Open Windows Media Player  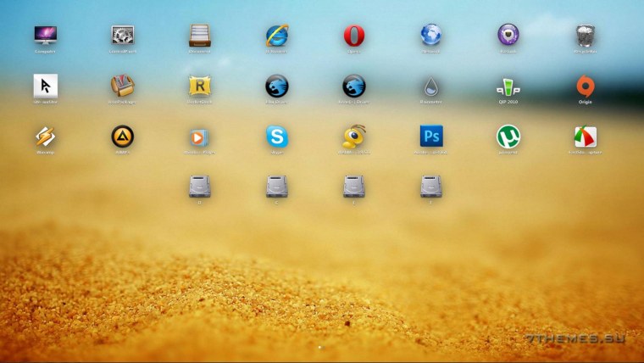point(200,136)
